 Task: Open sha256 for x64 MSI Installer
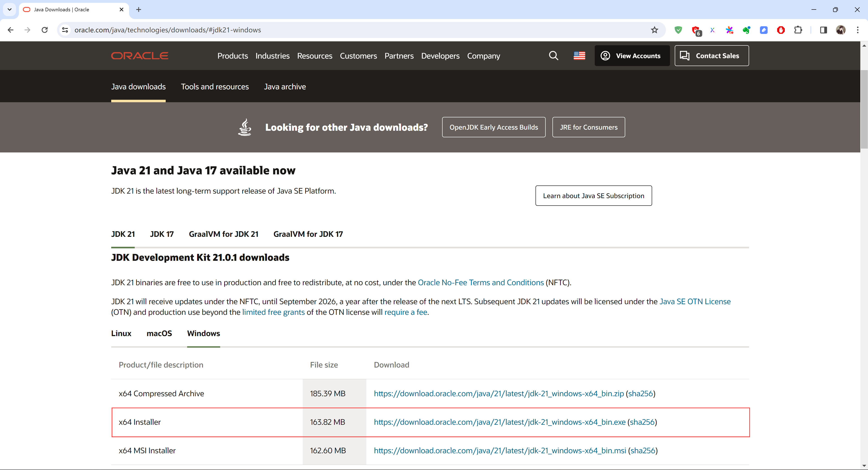click(643, 451)
